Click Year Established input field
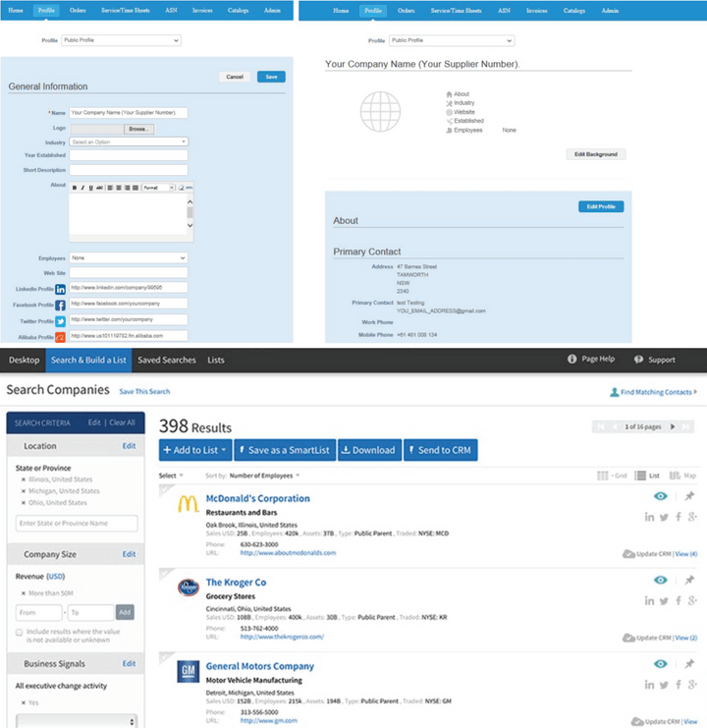 click(x=129, y=155)
